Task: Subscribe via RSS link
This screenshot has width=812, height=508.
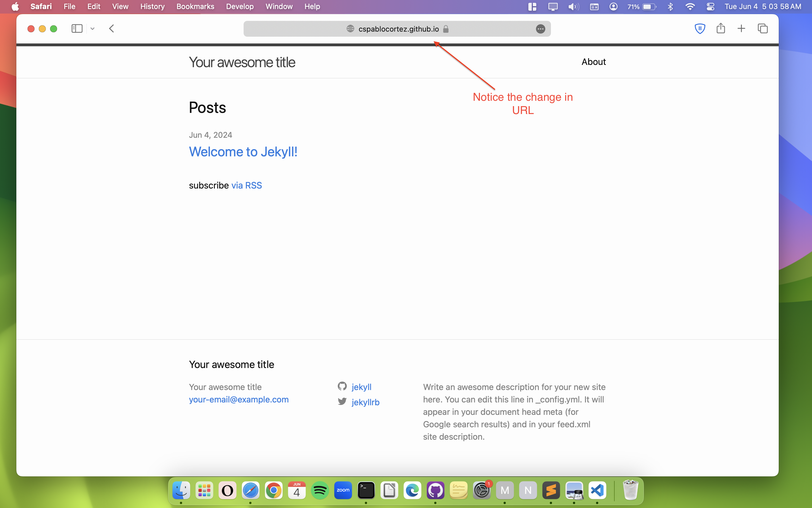Action: tap(247, 185)
